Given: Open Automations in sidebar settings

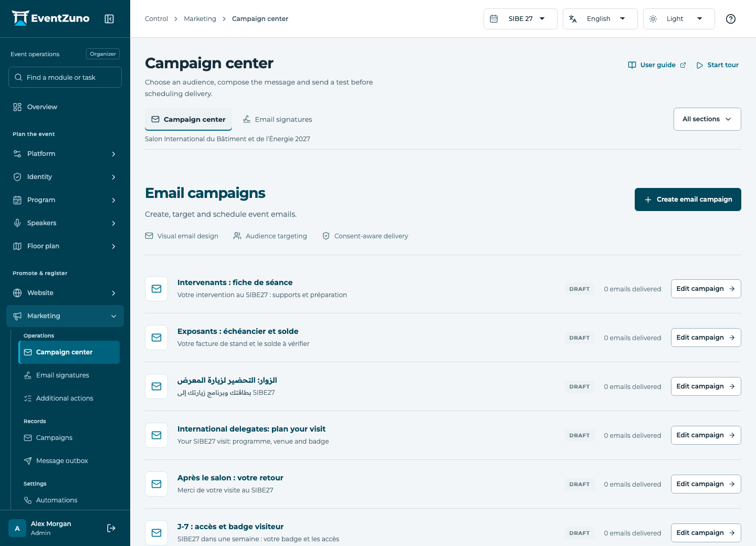Looking at the screenshot, I should pos(69,500).
